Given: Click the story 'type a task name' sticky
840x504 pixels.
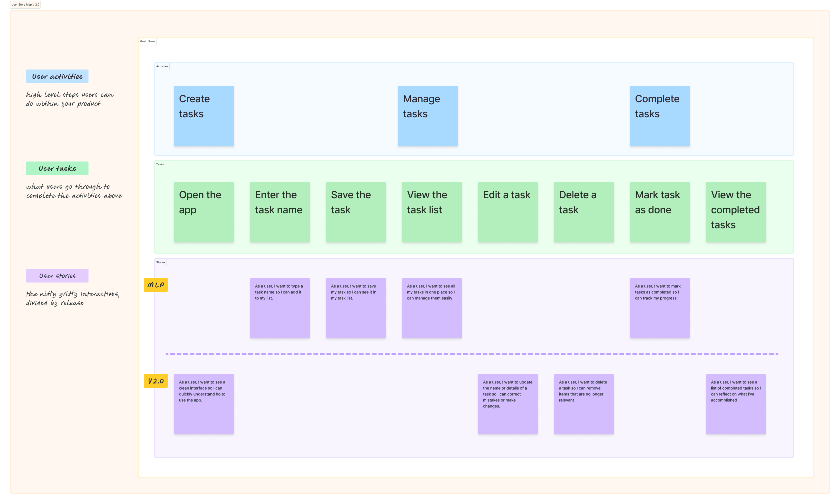Looking at the screenshot, I should [x=280, y=308].
